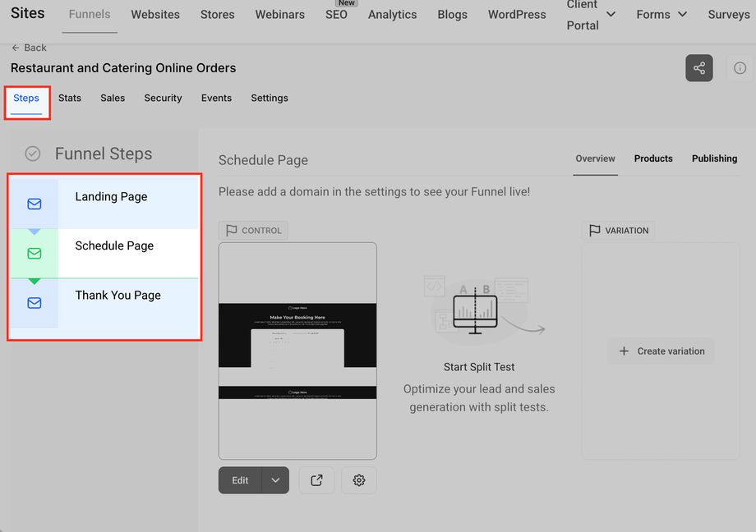
Task: Open the info circle icon
Action: point(740,68)
